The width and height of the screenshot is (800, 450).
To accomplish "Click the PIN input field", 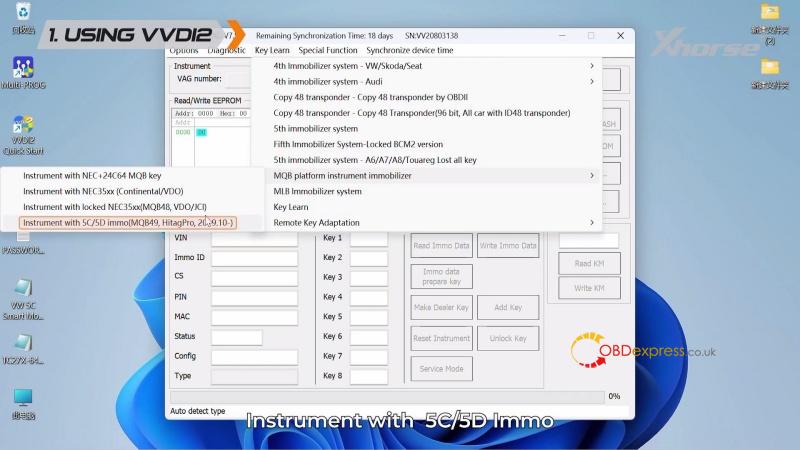I will click(255, 297).
